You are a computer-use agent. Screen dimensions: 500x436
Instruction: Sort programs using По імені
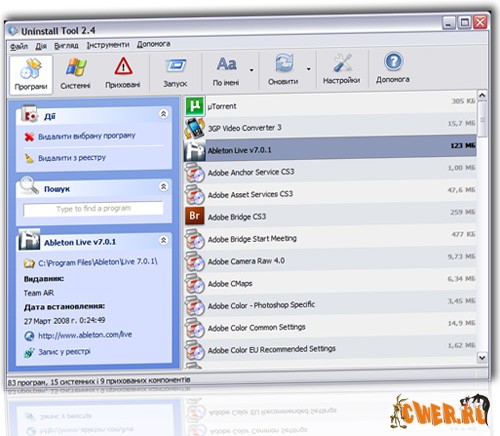click(226, 72)
